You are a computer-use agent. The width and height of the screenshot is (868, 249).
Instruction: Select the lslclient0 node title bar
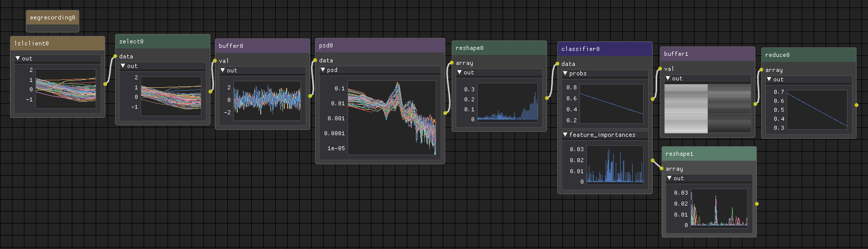pyautogui.click(x=57, y=43)
